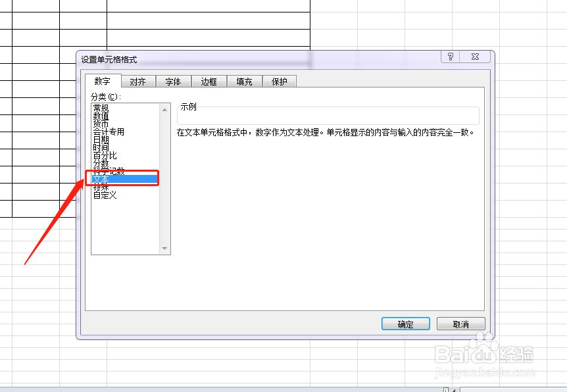This screenshot has height=392, width=567.
Task: Open the 边框 border tab
Action: point(209,82)
